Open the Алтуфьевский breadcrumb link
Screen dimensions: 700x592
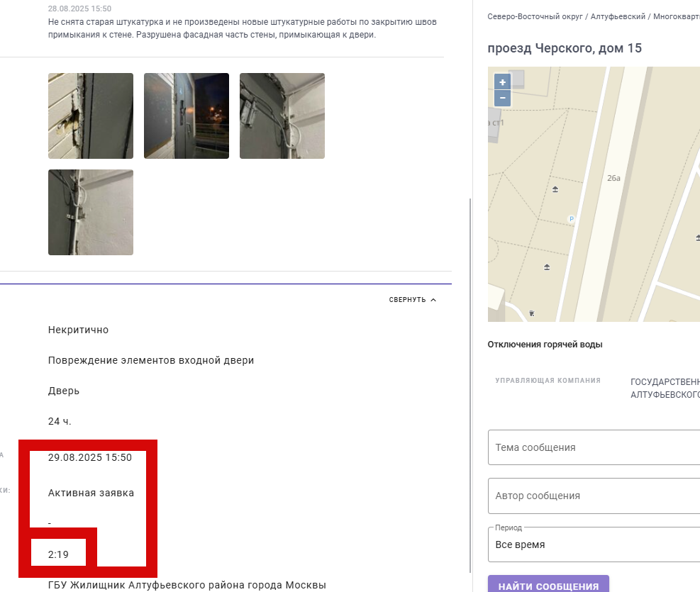618,16
